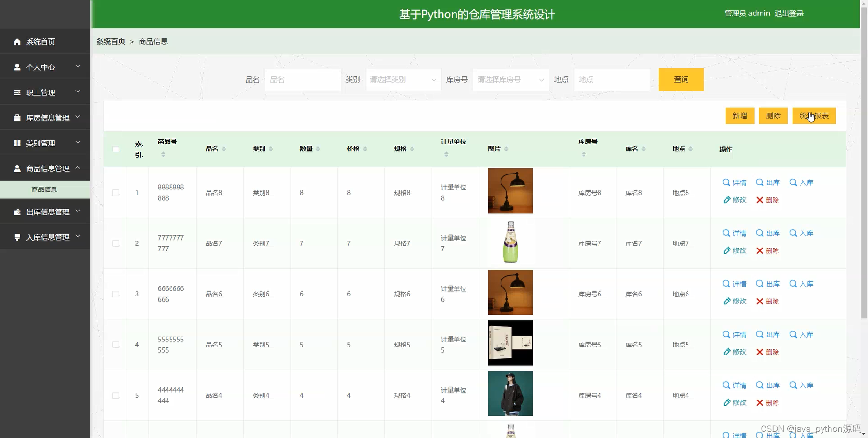Click 入库 for the 品名5 row
Viewport: 868px width, 438px height.
coord(801,334)
